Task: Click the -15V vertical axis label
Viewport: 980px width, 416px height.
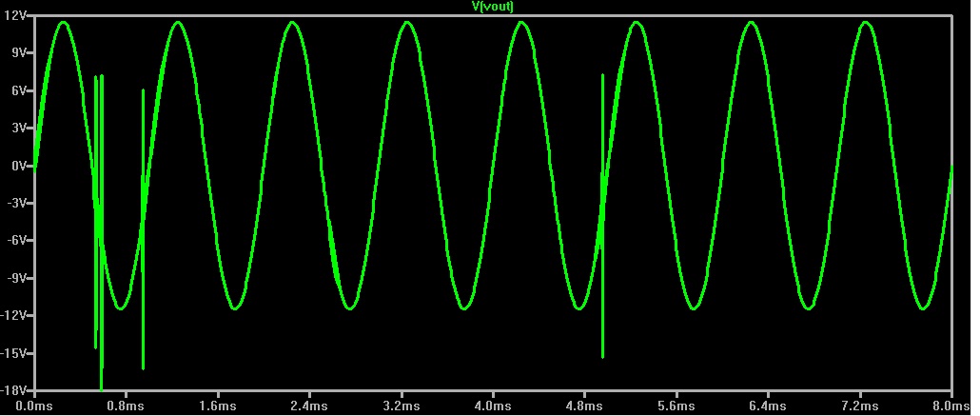Action: [13, 353]
